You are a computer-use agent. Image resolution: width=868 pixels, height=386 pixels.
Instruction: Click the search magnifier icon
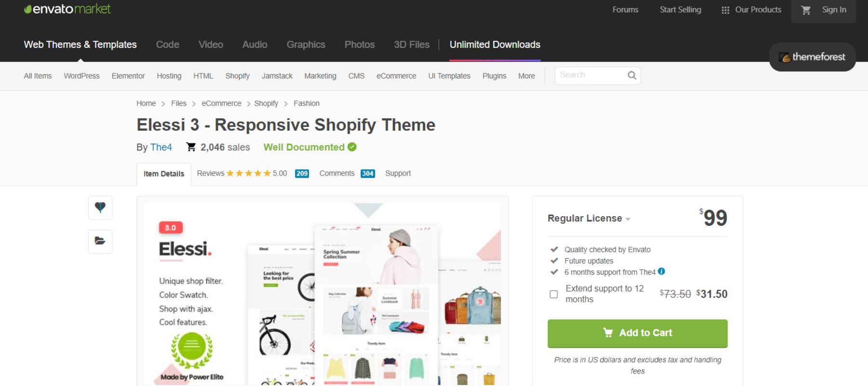click(x=632, y=75)
